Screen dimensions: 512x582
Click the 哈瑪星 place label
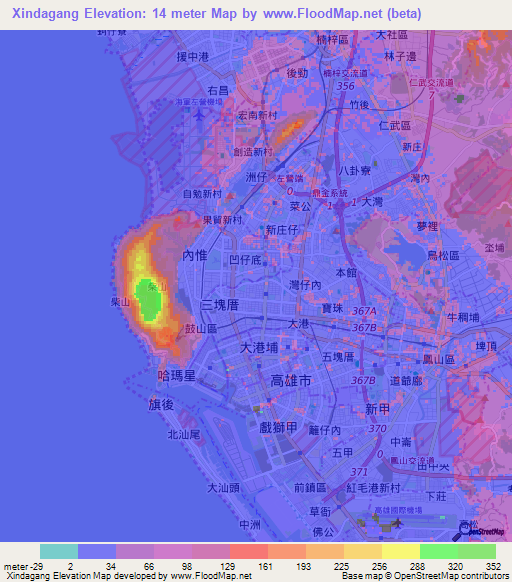(177, 376)
